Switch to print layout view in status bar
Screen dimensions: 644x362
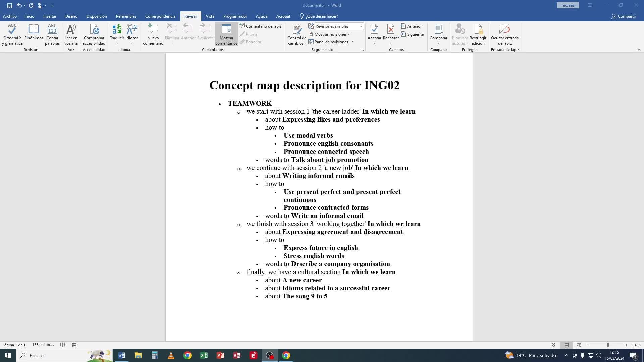(566, 345)
